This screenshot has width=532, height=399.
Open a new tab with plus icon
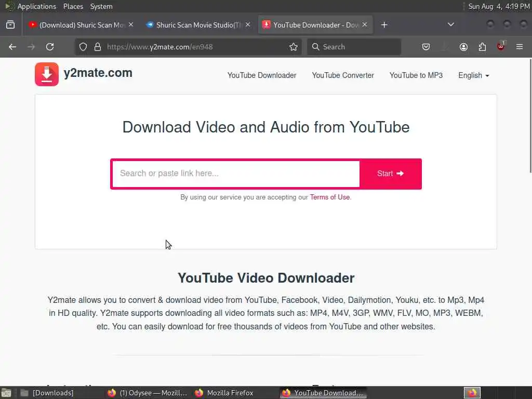click(384, 25)
